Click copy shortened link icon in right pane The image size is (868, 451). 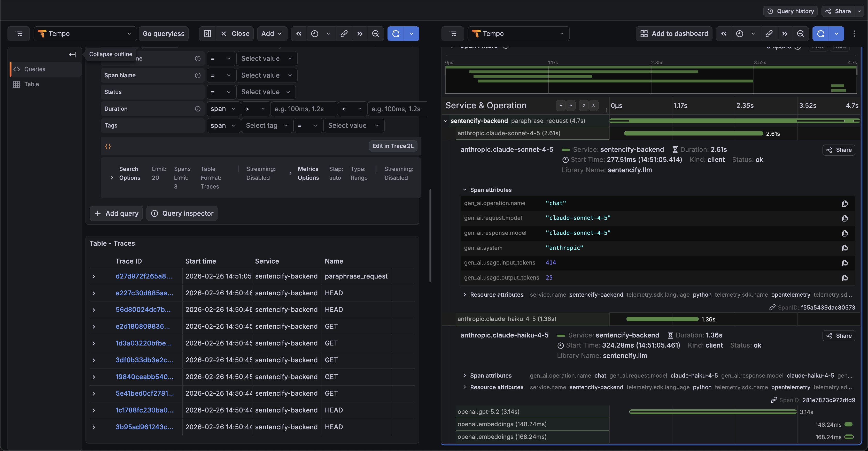(769, 34)
